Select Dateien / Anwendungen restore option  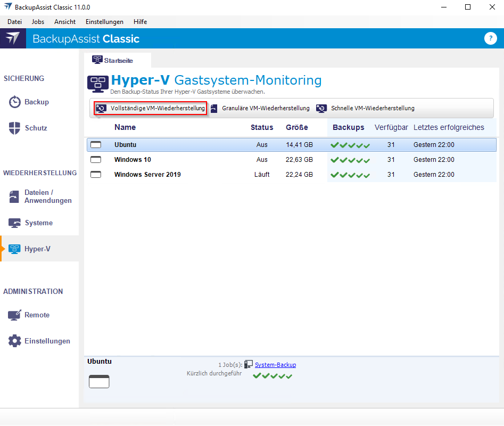47,196
